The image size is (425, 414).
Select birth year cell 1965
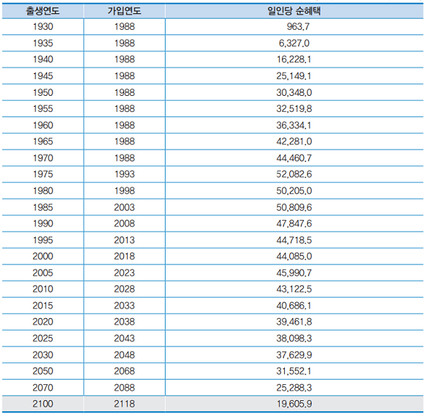[43, 141]
